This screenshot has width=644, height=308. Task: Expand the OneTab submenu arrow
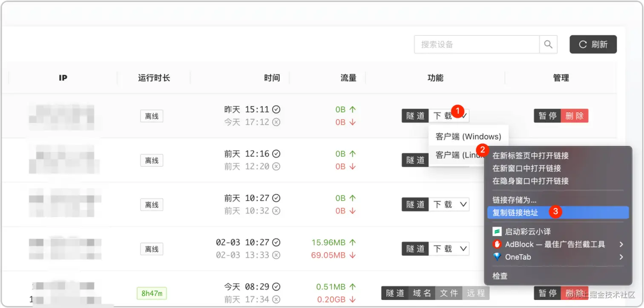coord(621,257)
